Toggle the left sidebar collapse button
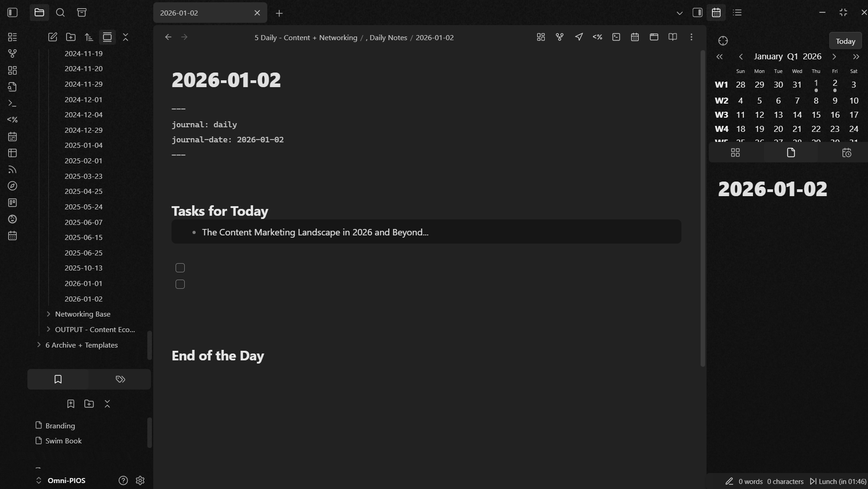Viewport: 868px width, 489px height. (x=12, y=13)
